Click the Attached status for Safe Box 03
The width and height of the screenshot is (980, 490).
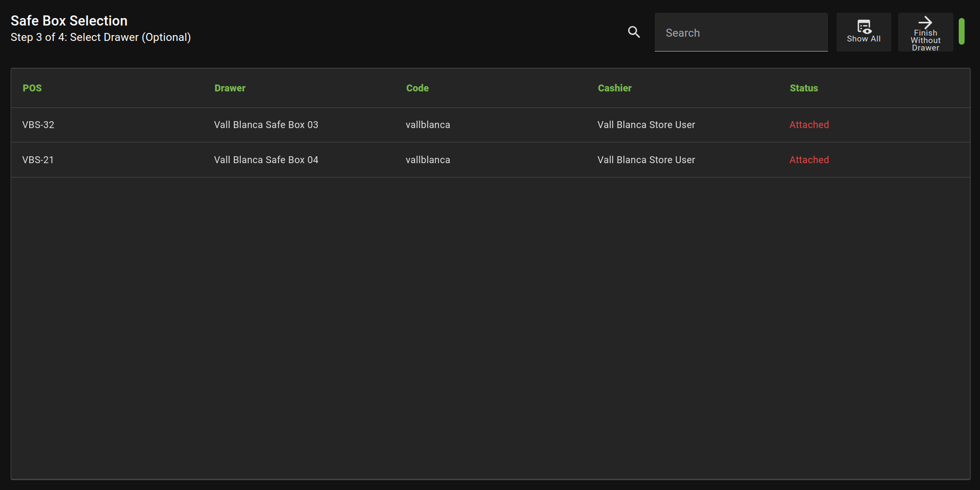tap(809, 125)
